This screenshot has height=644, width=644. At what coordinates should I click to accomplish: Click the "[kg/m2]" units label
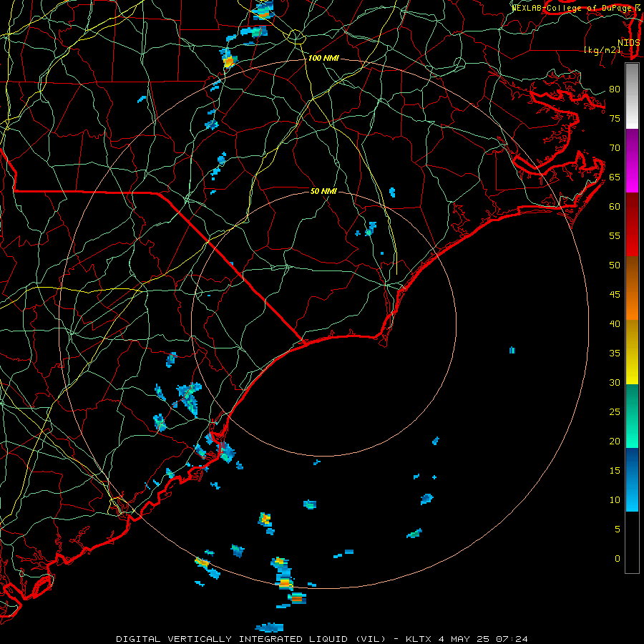click(x=602, y=50)
